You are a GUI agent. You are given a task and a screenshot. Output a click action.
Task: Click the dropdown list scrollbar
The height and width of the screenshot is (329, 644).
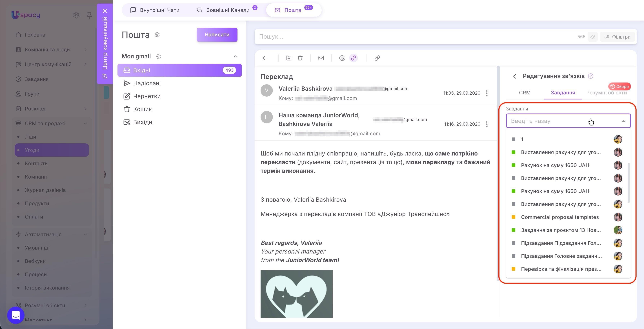coord(629,183)
